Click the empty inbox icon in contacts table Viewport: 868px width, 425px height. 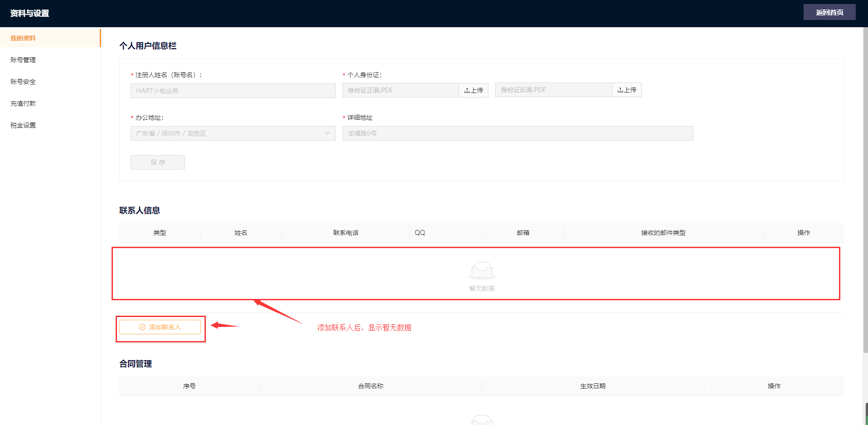482,270
